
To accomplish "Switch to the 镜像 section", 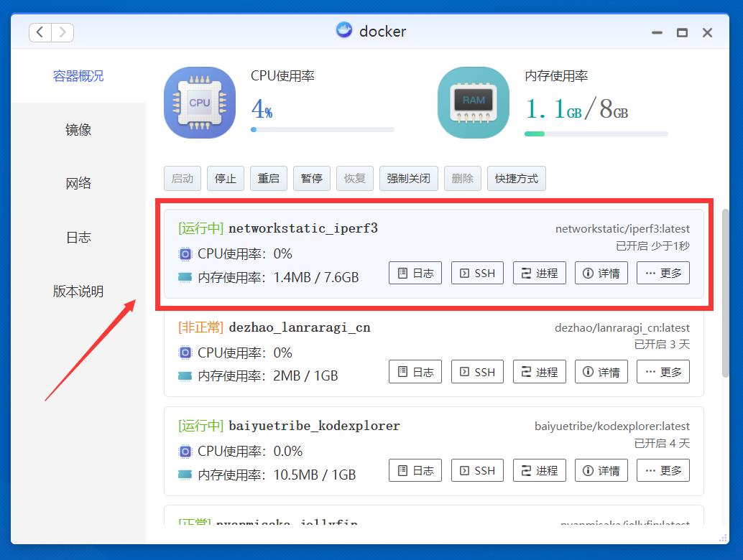I will coord(78,129).
